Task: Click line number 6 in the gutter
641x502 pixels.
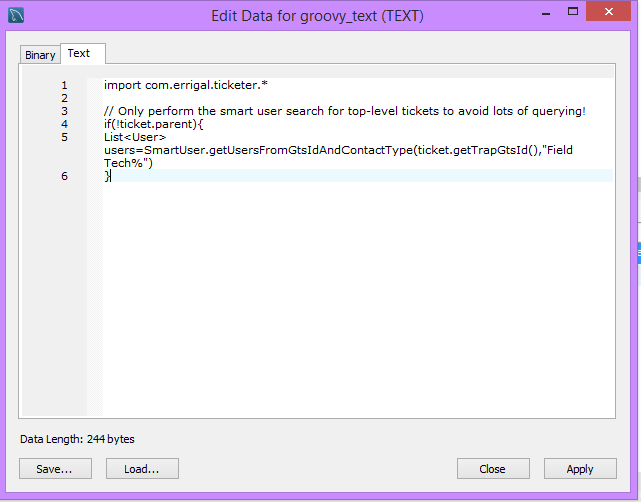Action: [64, 176]
